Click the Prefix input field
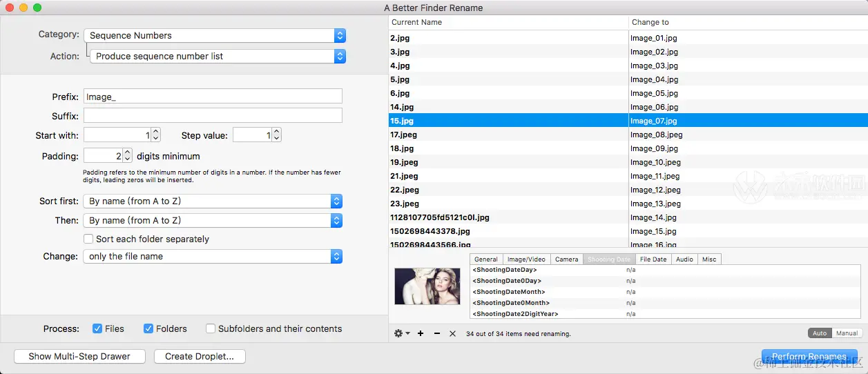The image size is (868, 374). (213, 97)
